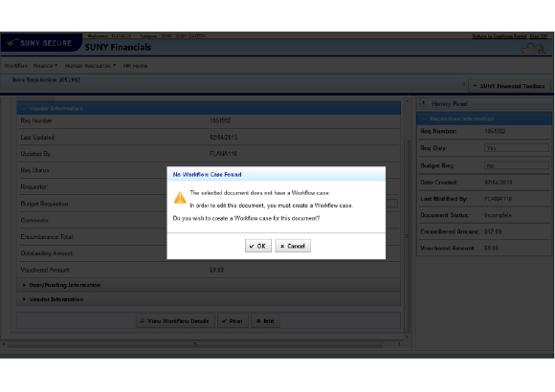This screenshot has width=555, height=392.
Task: Open SUNY Financial Toolbox dropdown
Action: pos(509,86)
